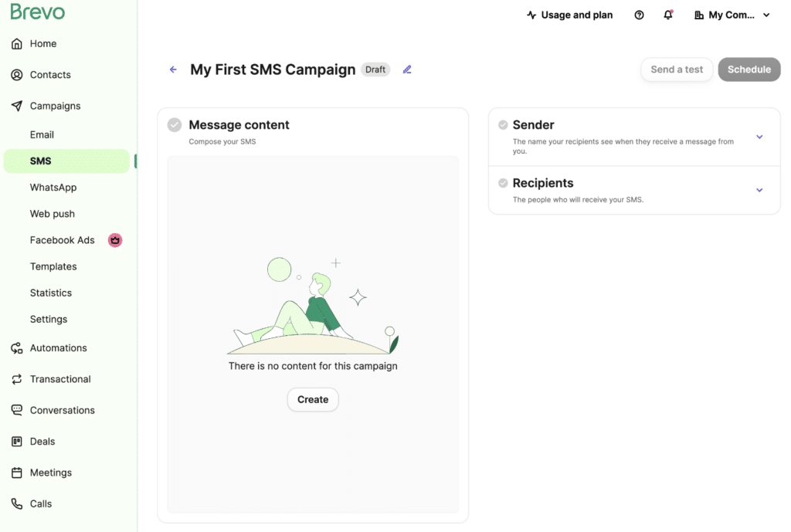Click the Meetings calendar icon
The image size is (791, 532).
tap(16, 473)
